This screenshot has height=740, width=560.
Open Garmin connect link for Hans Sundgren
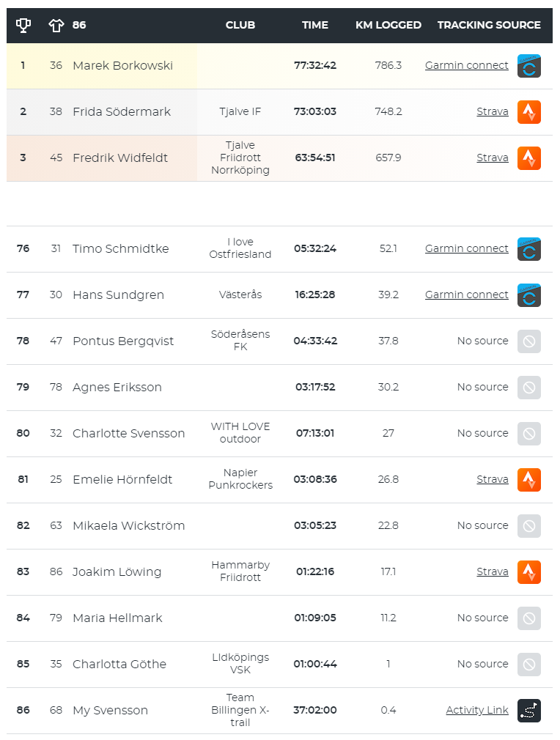(x=466, y=295)
